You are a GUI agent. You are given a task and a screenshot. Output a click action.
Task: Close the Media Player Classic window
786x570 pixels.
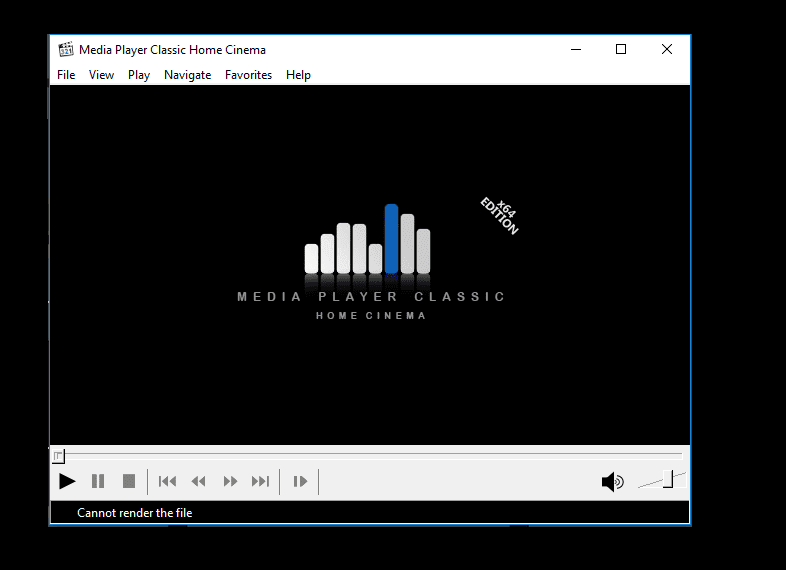(667, 49)
